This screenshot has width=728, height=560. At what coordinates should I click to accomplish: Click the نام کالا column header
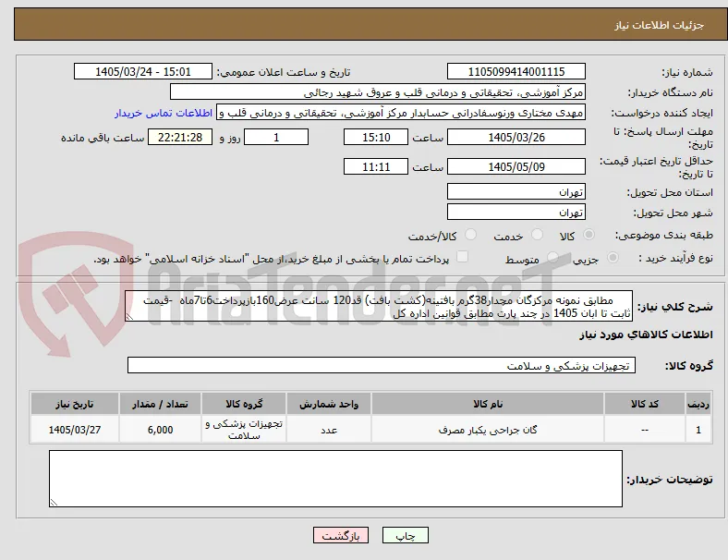(x=488, y=404)
